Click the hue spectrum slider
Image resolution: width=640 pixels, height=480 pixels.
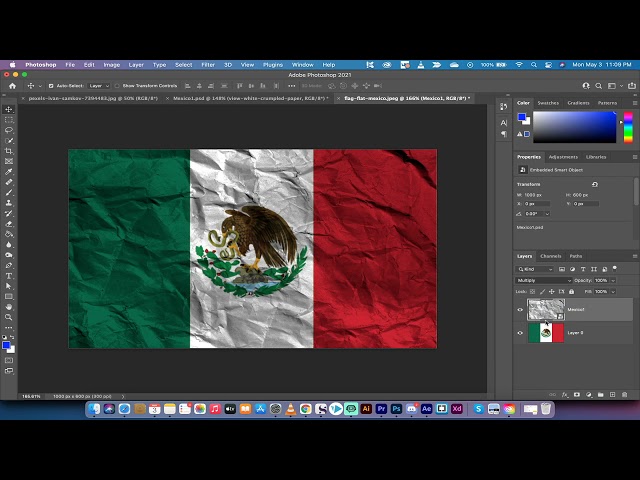628,127
